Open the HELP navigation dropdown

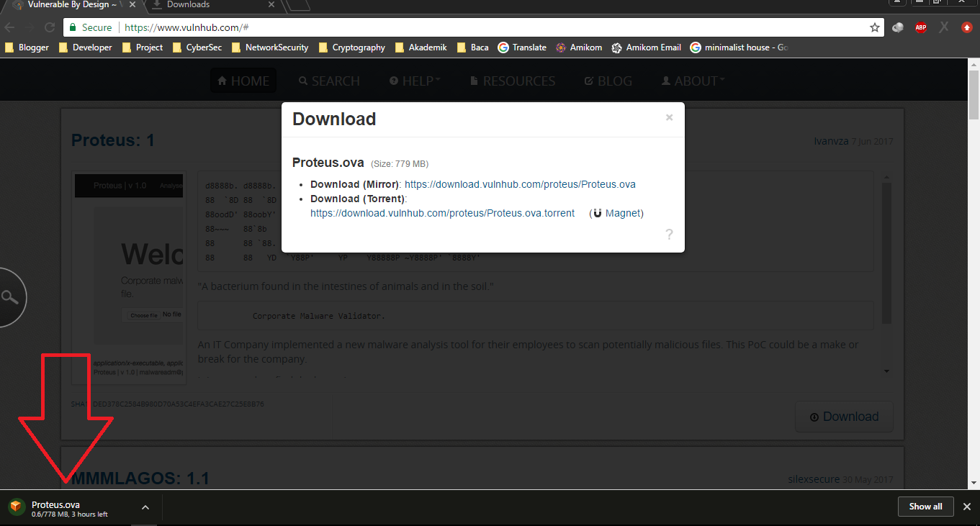pyautogui.click(x=415, y=81)
